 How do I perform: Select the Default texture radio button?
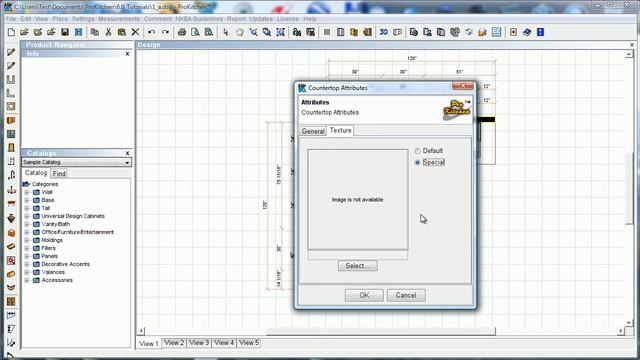click(417, 151)
